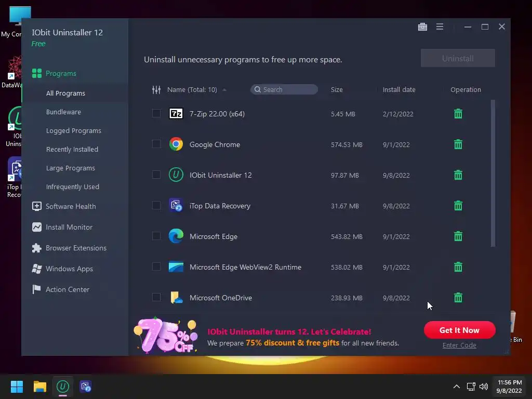Click the trash icon for Google Chrome
The width and height of the screenshot is (532, 399).
(458, 144)
